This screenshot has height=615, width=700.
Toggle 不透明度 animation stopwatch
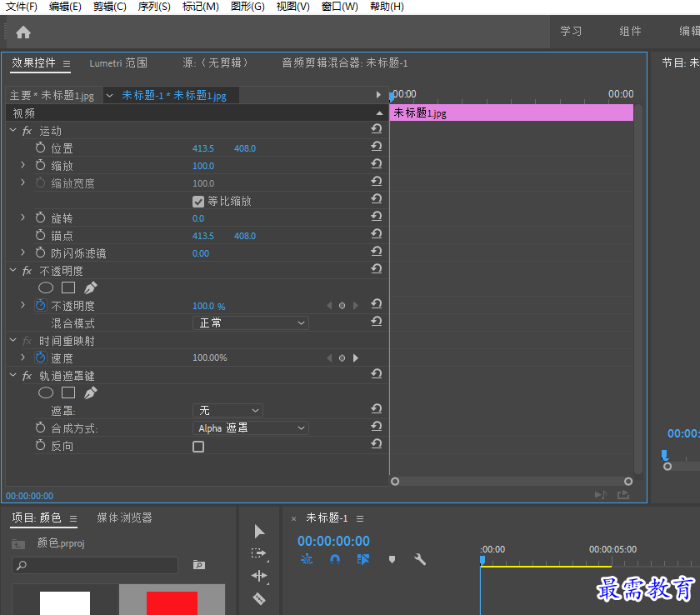pyautogui.click(x=41, y=305)
